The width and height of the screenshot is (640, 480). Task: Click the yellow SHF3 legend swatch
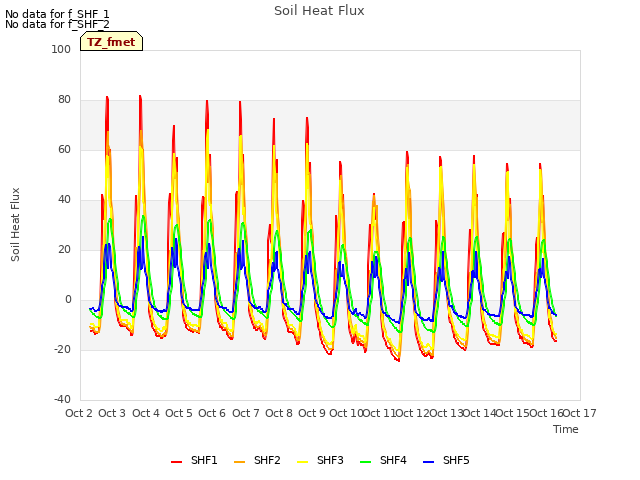tap(302, 462)
